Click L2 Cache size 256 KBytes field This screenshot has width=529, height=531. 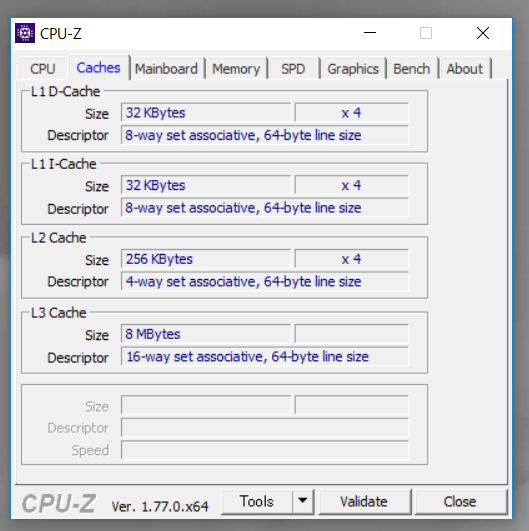click(x=206, y=259)
